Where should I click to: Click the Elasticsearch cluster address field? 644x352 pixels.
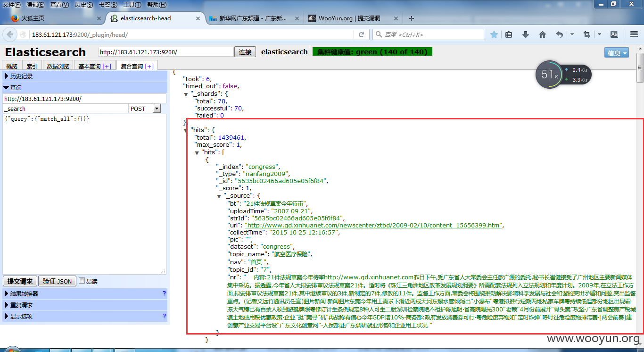coord(166,52)
